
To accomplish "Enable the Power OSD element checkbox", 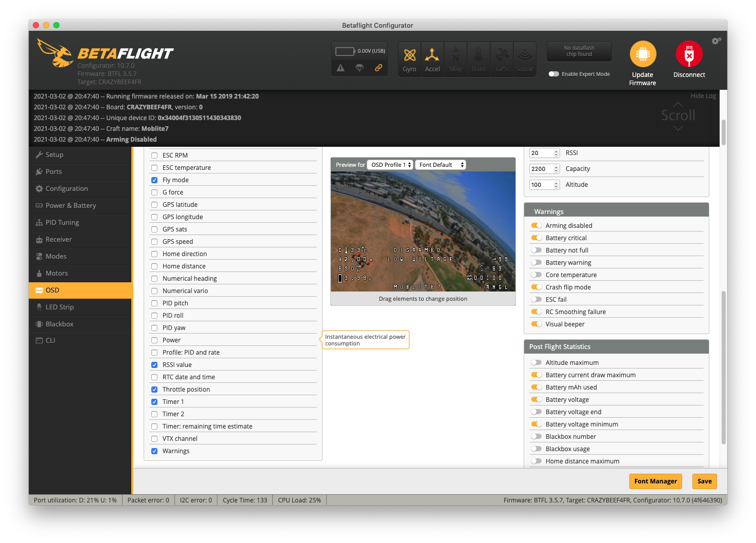I will click(x=154, y=340).
